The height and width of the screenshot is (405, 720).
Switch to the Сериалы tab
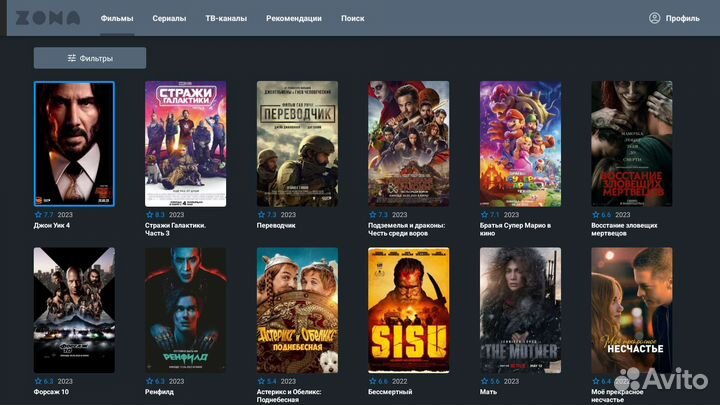point(169,18)
